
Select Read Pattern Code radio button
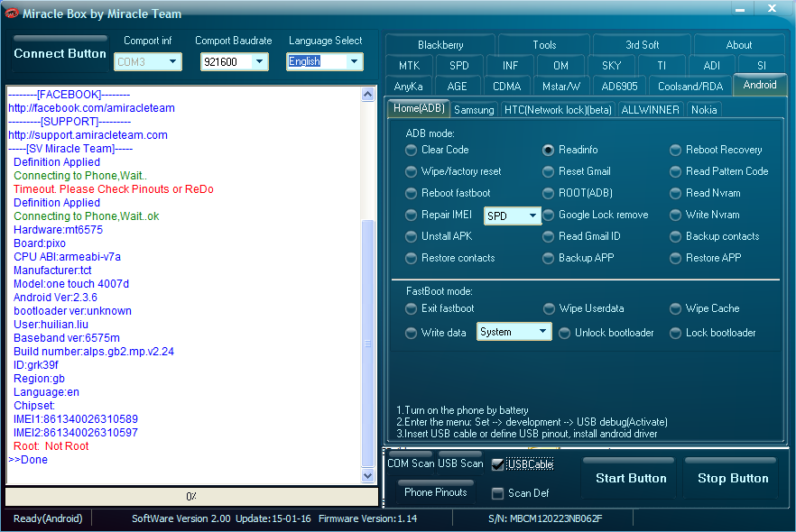[675, 172]
